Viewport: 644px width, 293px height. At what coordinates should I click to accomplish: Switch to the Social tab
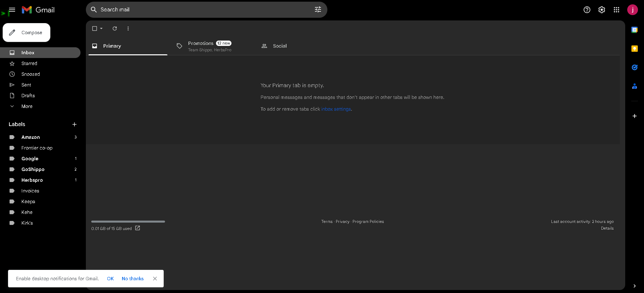(298, 46)
